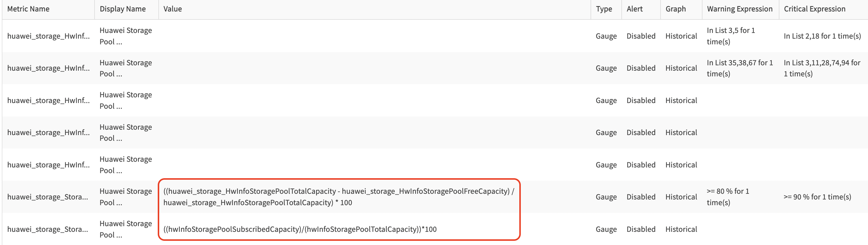Sort by the Display Name column header
Image resolution: width=868 pixels, height=245 pixels.
point(123,9)
